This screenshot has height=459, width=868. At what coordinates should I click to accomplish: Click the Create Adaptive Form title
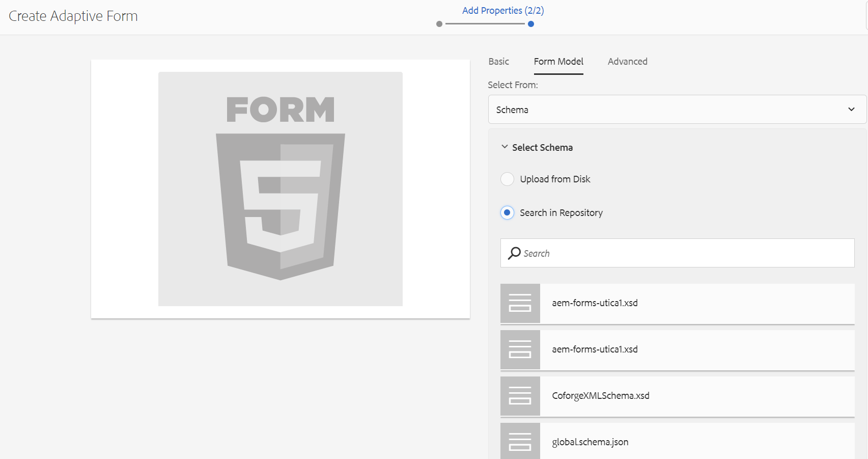coord(73,16)
